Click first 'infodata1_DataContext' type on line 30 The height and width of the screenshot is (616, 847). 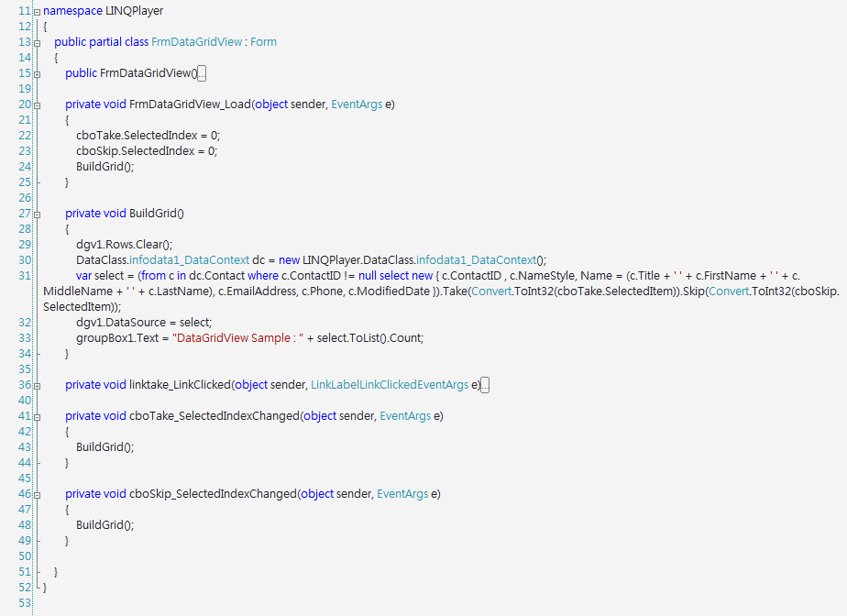click(x=189, y=260)
